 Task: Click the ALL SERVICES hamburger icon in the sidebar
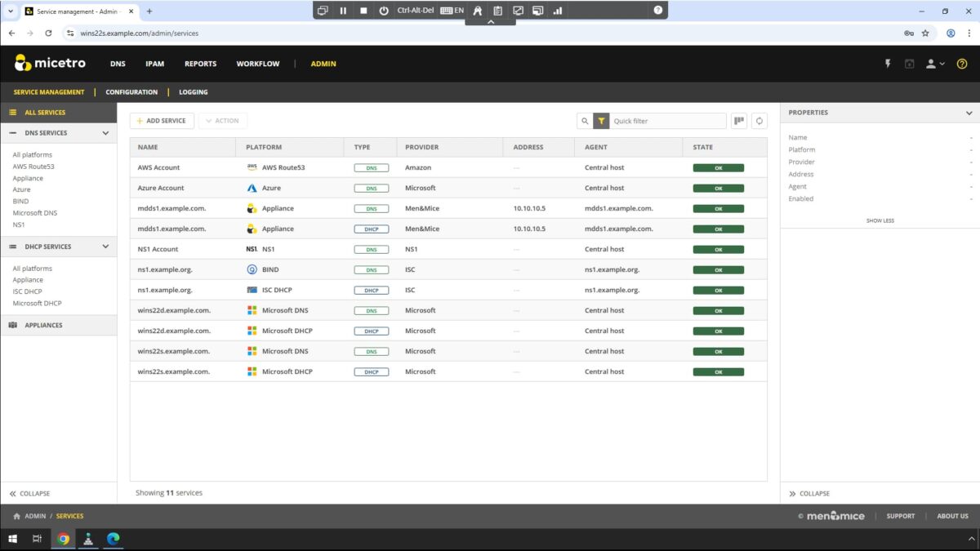coord(12,112)
